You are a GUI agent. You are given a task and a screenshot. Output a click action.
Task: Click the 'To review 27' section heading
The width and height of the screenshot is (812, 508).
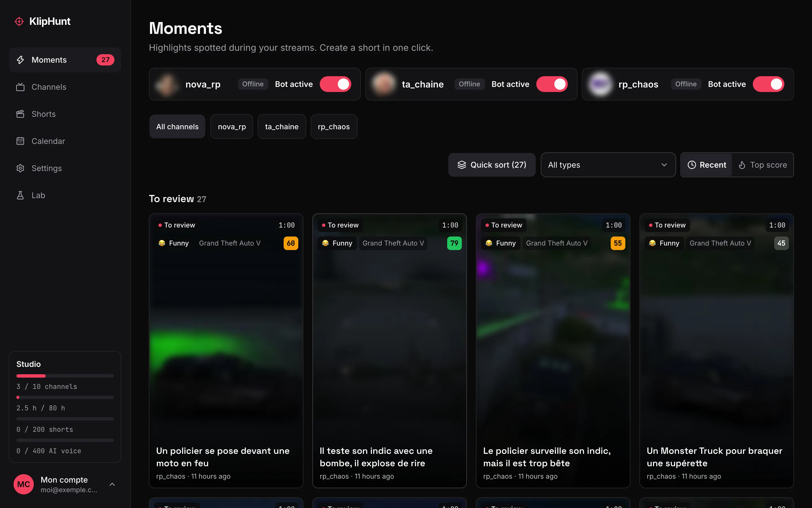(178, 199)
